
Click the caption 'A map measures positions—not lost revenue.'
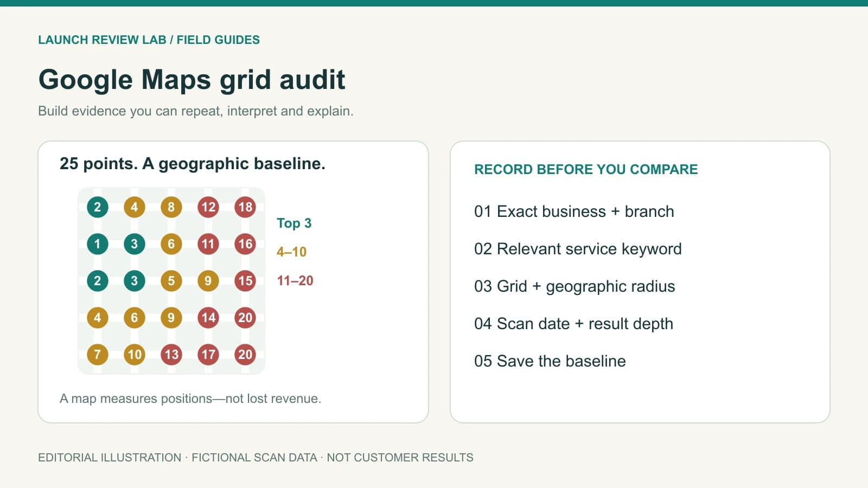(190, 399)
